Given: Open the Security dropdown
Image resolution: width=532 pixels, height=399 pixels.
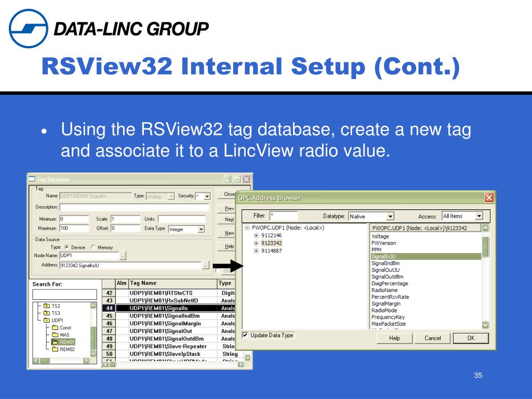Looking at the screenshot, I should tap(207, 196).
